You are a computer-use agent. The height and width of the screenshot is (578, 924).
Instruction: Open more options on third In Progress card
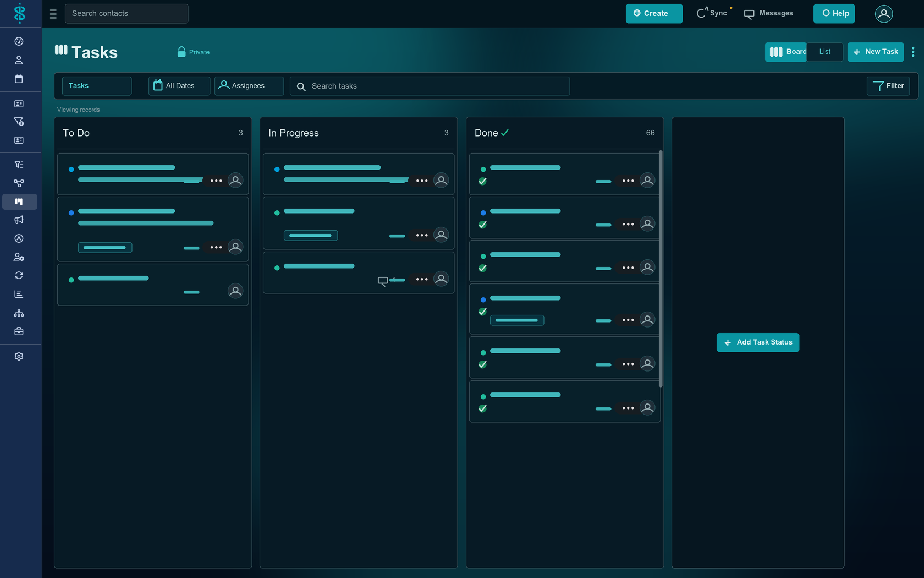click(x=422, y=279)
